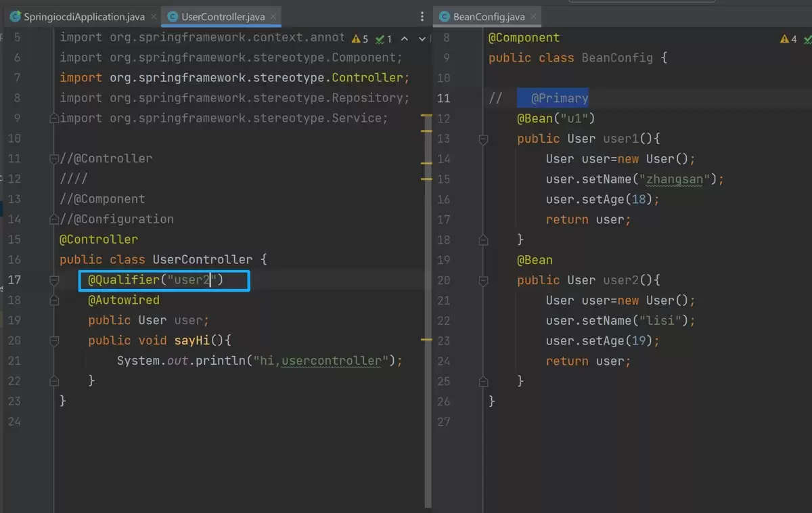Click the @Controller annotation on line 15
The height and width of the screenshot is (513, 812).
click(x=99, y=240)
